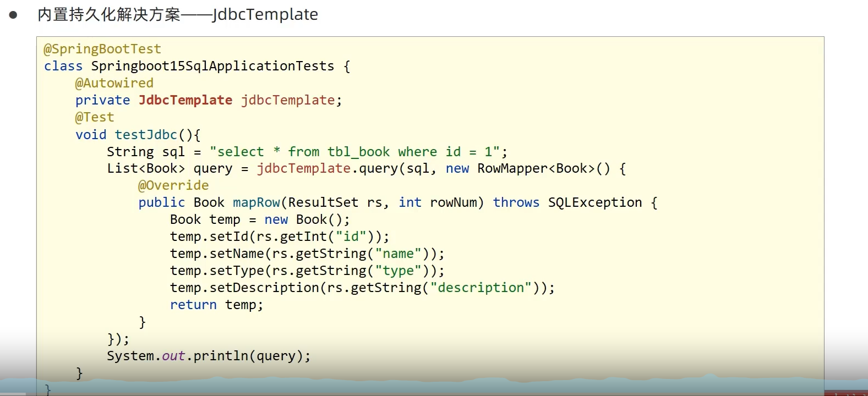This screenshot has height=396, width=868.
Task: Click the temp.setName statement
Action: click(x=307, y=254)
